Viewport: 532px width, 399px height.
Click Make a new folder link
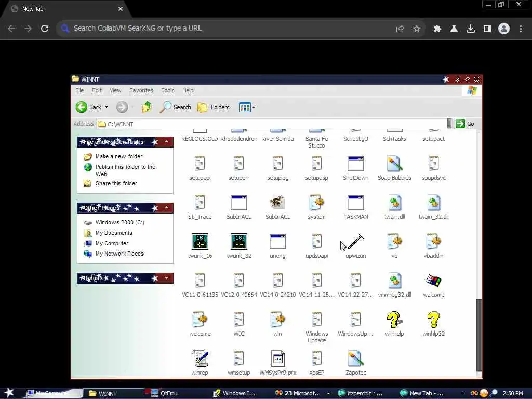click(x=119, y=156)
